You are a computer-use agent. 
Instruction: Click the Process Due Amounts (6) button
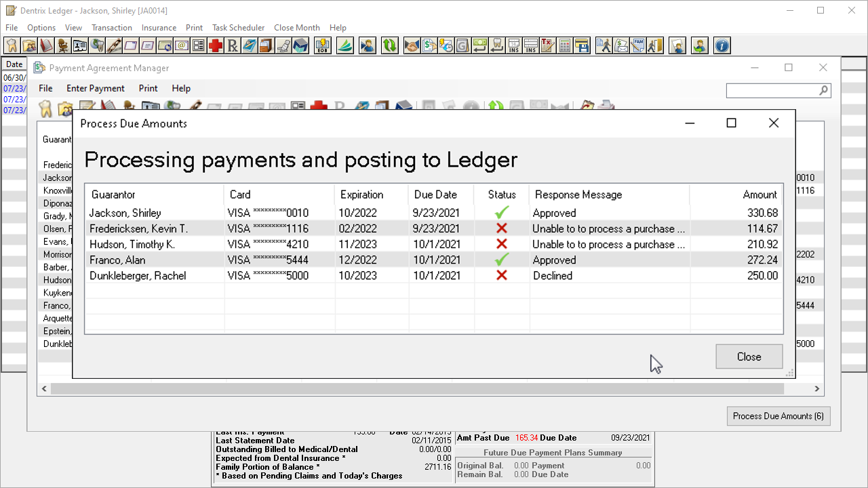[778, 416]
